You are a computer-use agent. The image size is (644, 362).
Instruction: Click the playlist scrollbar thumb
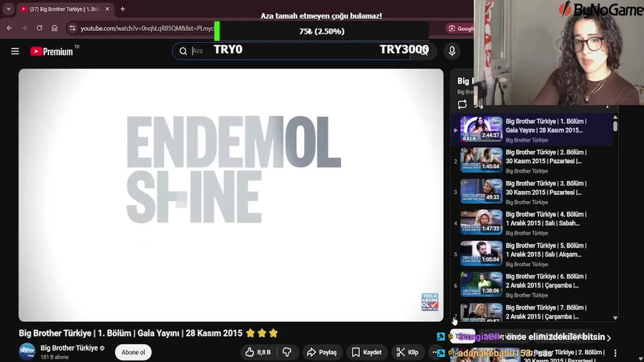(615, 126)
